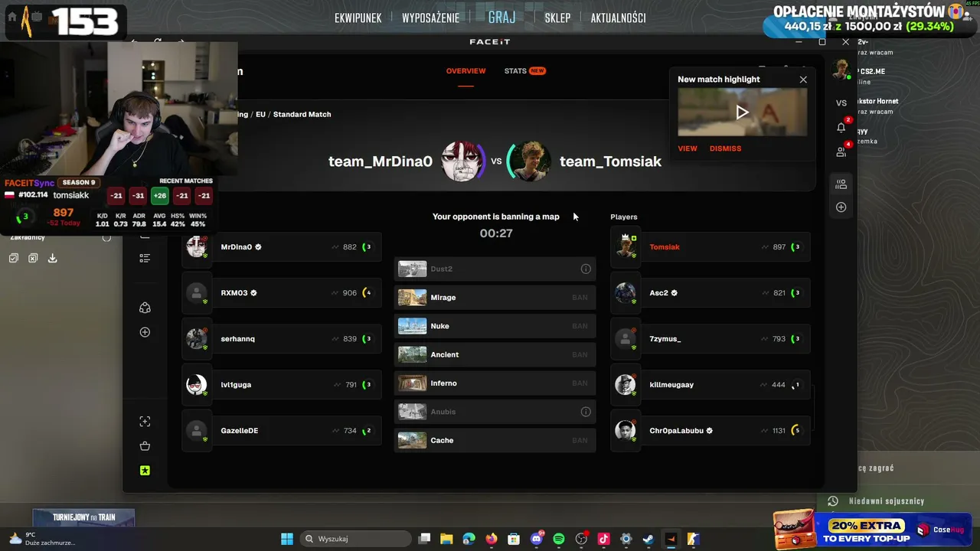
Task: Open player ChrOpaLabubu's profile row
Action: tap(710, 430)
